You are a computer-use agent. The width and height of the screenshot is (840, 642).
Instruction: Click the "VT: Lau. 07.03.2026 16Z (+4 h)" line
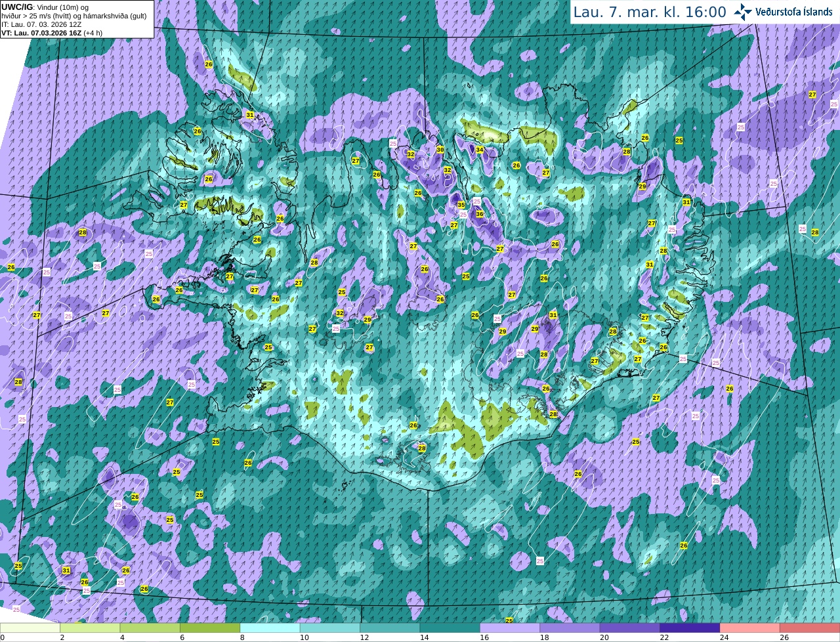52,33
